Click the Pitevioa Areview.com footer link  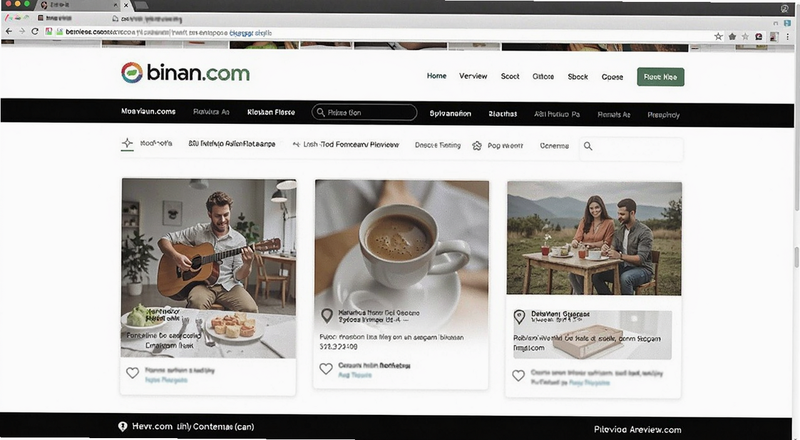638,430
